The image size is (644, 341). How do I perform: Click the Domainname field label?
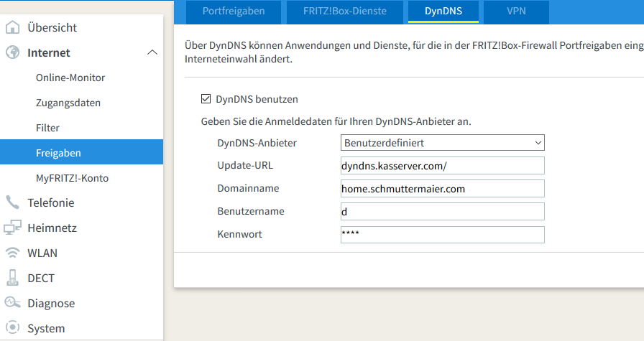point(248,188)
